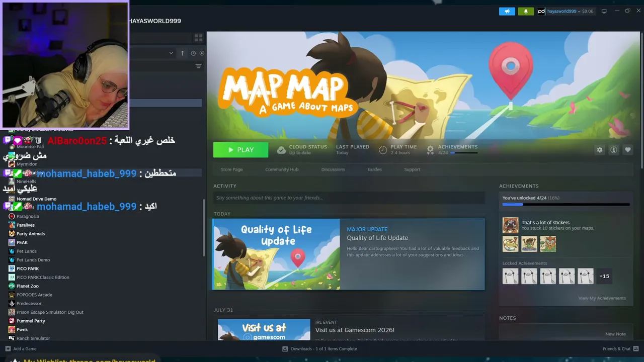Click Add a Game label
644x362 pixels.
[25, 349]
